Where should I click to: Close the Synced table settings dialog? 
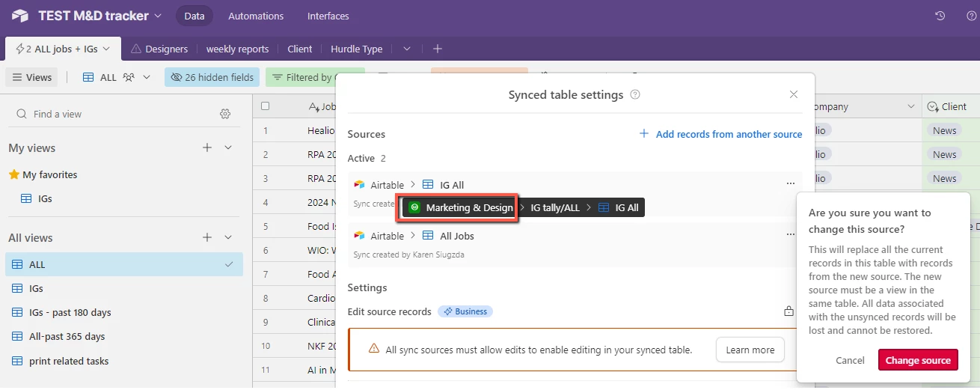794,94
